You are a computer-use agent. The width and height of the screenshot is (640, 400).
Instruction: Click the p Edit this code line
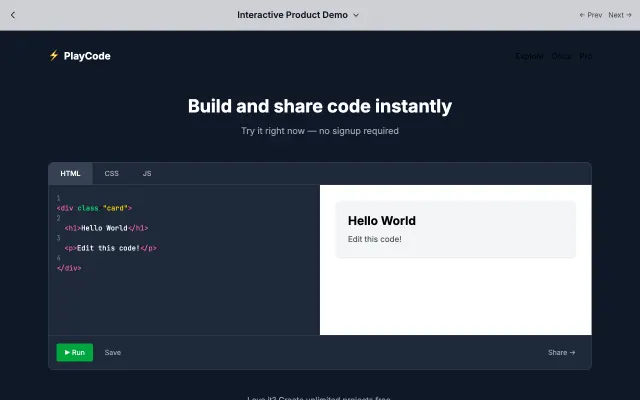(110, 248)
